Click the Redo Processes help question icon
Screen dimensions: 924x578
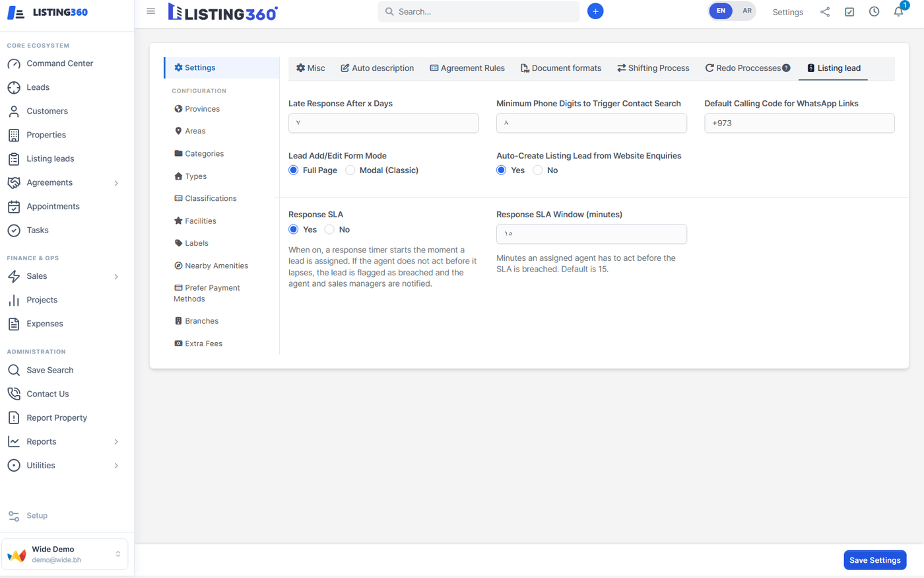click(786, 68)
